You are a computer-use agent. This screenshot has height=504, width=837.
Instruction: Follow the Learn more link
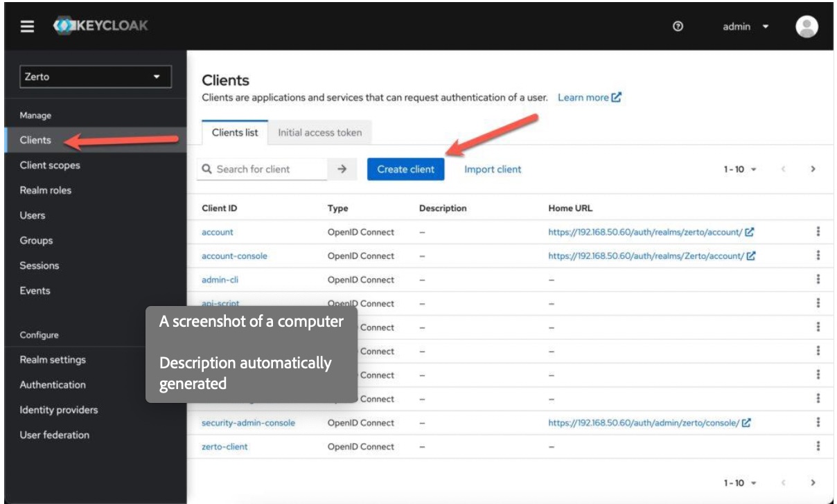[x=590, y=98]
